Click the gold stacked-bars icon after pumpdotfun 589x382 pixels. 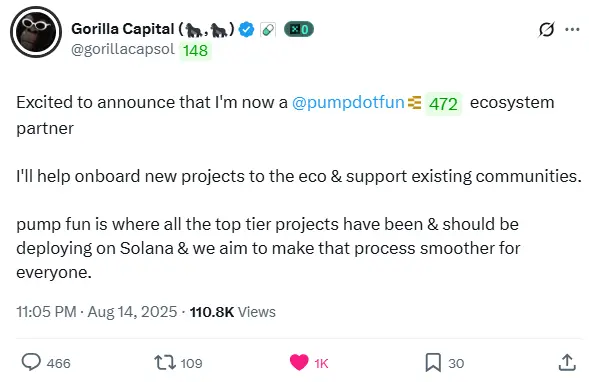[414, 103]
